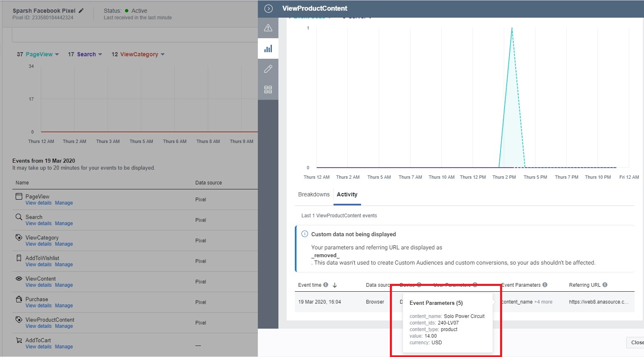
Task: Select the bar chart overview icon
Action: click(x=268, y=49)
